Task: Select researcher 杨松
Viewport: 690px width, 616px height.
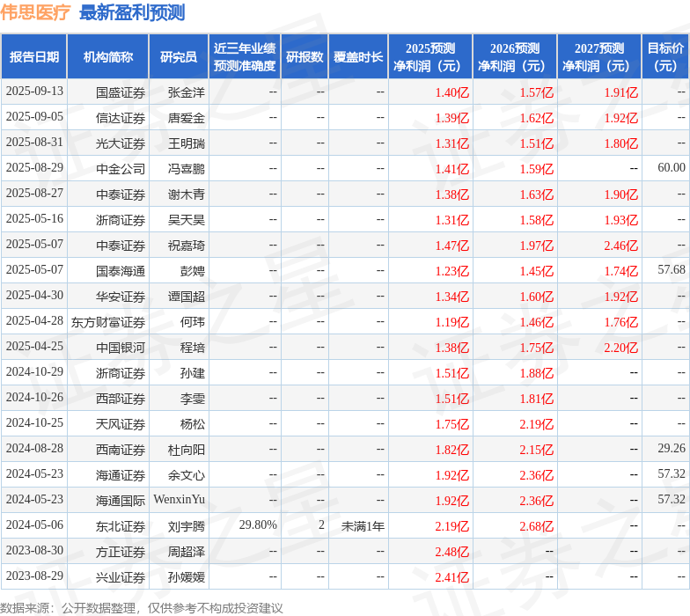Action: tap(192, 424)
